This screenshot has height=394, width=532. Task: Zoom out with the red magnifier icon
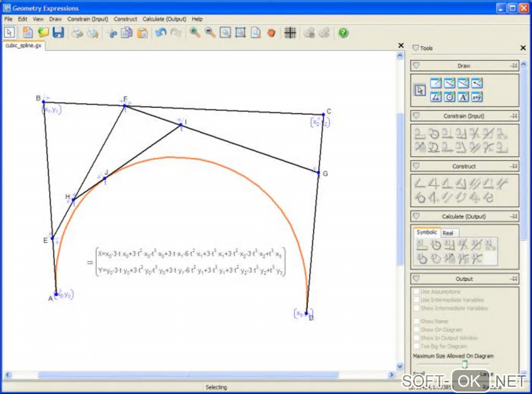pyautogui.click(x=210, y=32)
